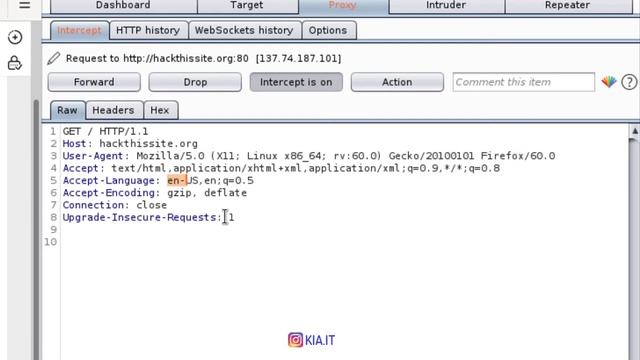This screenshot has height=360, width=640.
Task: Select the Proxy tab
Action: 343,6
